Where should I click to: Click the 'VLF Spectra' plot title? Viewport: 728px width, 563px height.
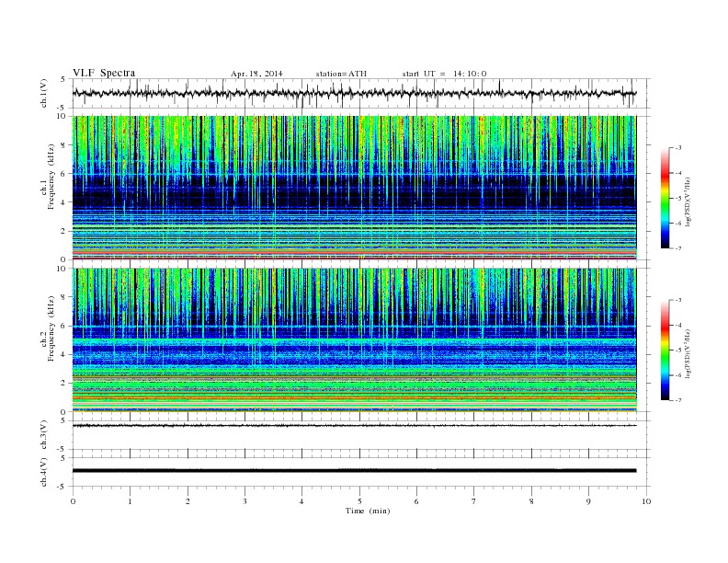point(104,73)
